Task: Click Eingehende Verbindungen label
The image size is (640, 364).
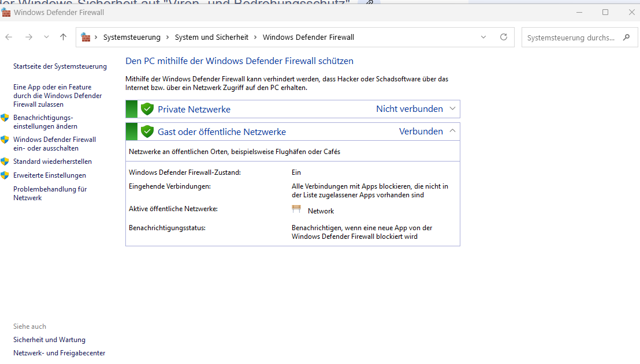Action: [x=170, y=186]
